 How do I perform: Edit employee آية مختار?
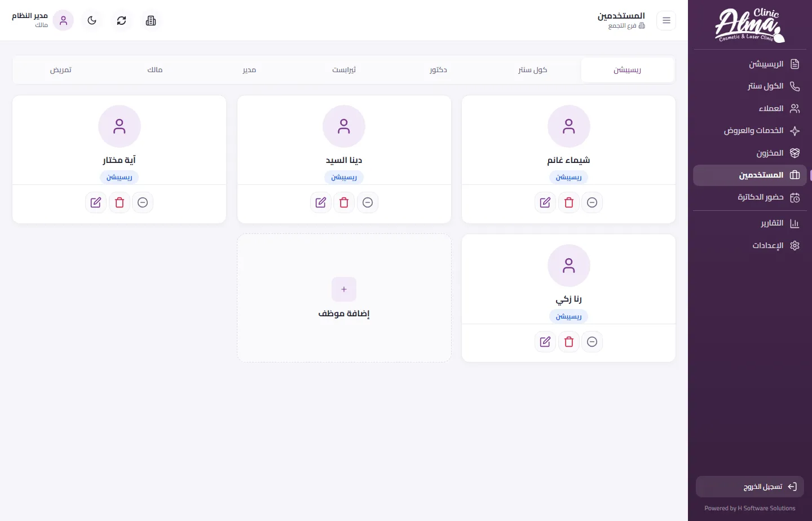point(96,202)
